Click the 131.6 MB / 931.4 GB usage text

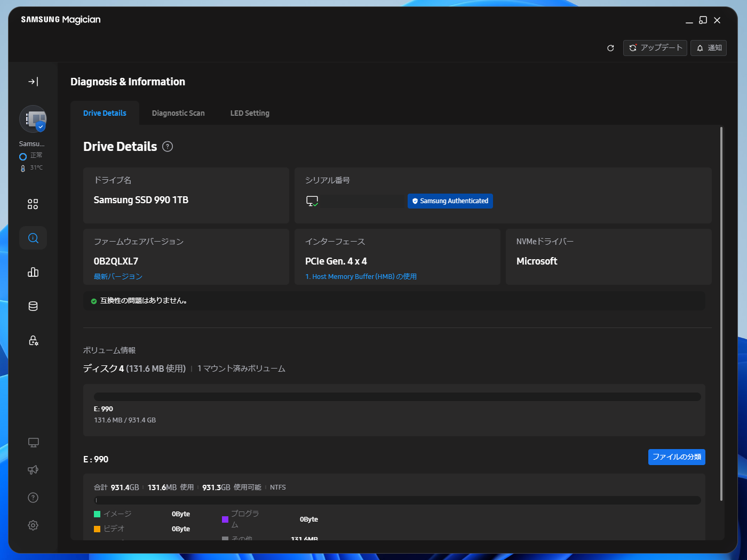click(x=125, y=420)
